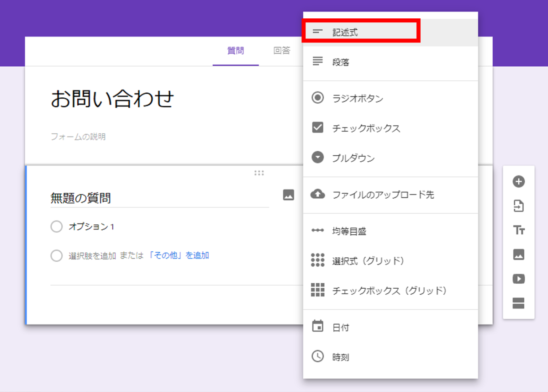Select 時刻 time option

pyautogui.click(x=390, y=357)
